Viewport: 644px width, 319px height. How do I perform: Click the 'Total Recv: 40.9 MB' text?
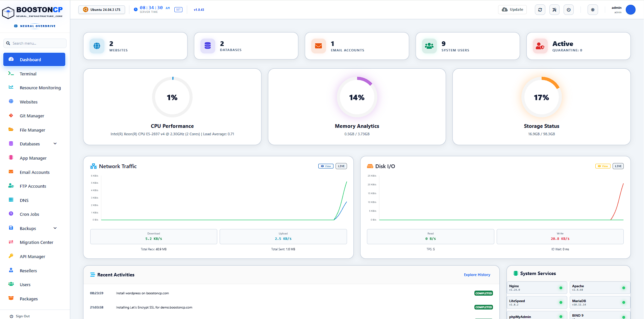pyautogui.click(x=154, y=249)
